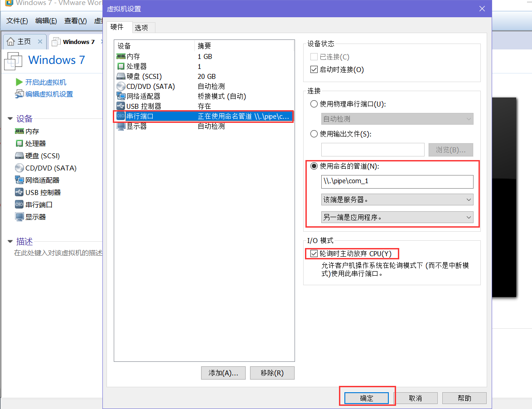Screen dimensions: 532x409
Task: Open the 另一端是应用程序 dropdown
Action: point(397,217)
